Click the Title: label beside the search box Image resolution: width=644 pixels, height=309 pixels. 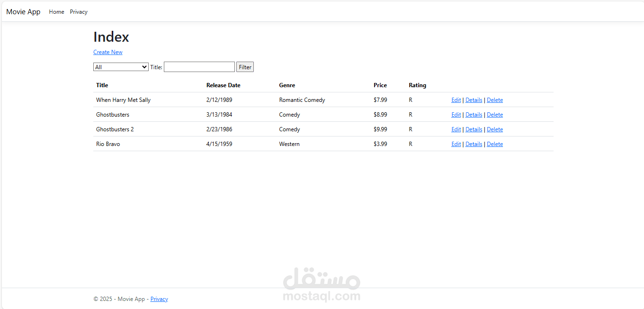point(156,67)
